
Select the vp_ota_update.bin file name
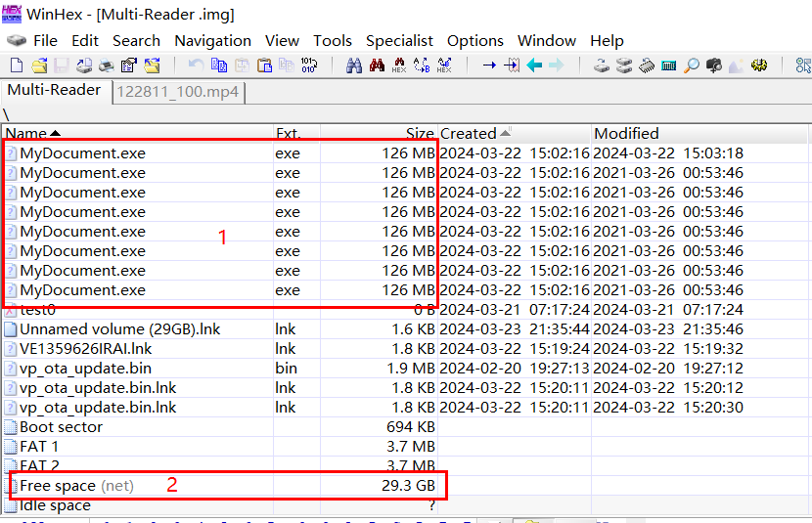(85, 369)
